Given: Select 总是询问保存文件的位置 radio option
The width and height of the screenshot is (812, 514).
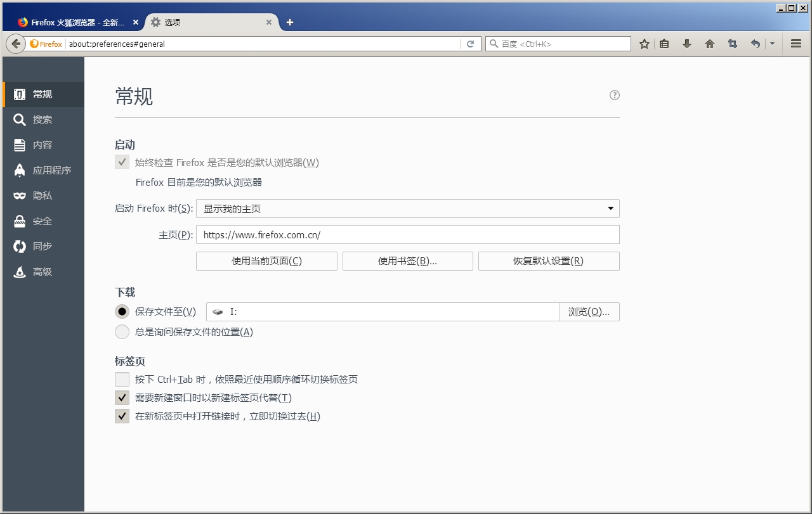Looking at the screenshot, I should click(122, 331).
